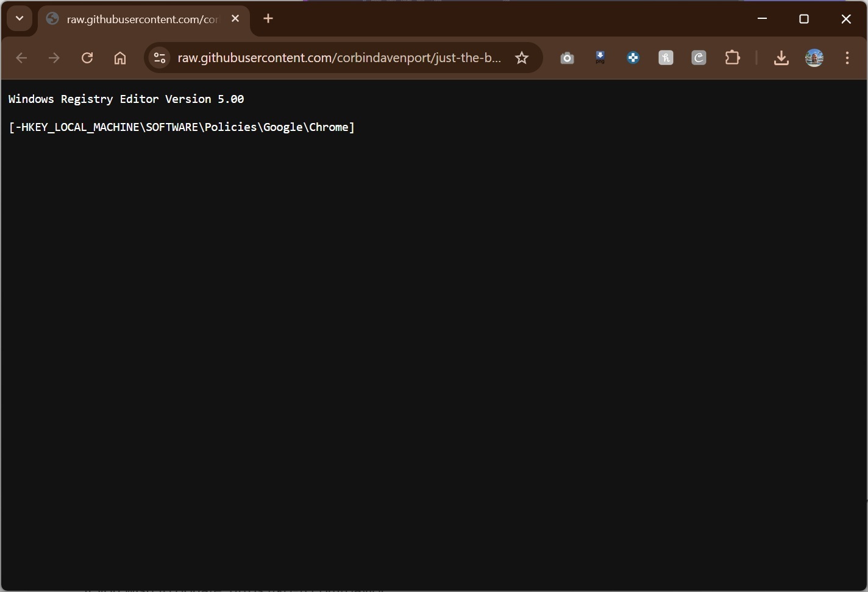
Task: Click the address bar URL field
Action: 339,58
